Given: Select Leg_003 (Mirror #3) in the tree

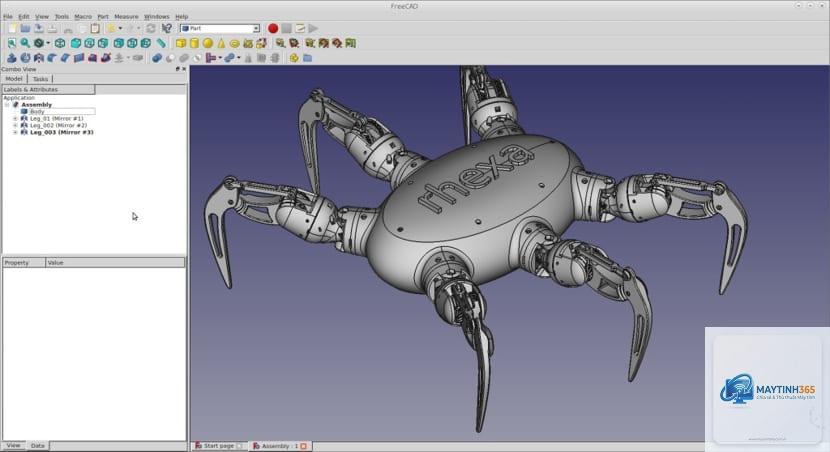Looking at the screenshot, I should 61,132.
